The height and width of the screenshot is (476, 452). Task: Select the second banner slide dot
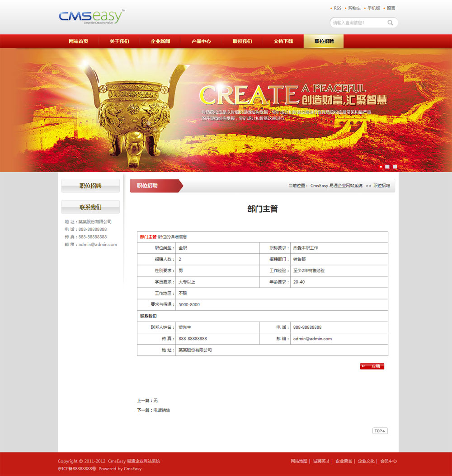pyautogui.click(x=387, y=167)
